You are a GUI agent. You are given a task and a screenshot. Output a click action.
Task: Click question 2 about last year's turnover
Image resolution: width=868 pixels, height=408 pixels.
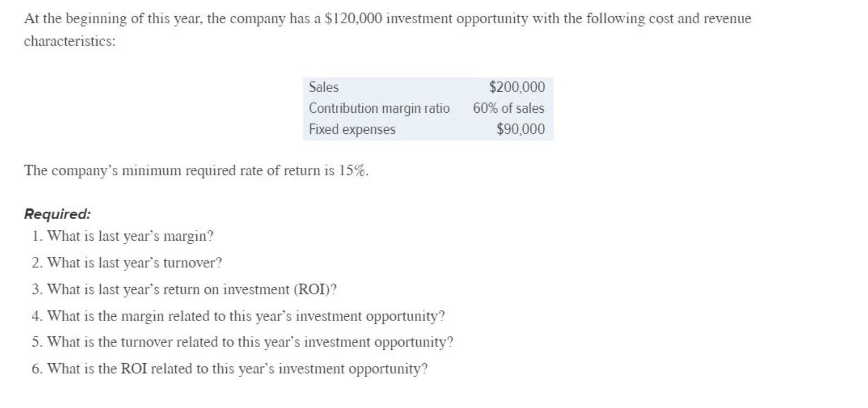[127, 263]
